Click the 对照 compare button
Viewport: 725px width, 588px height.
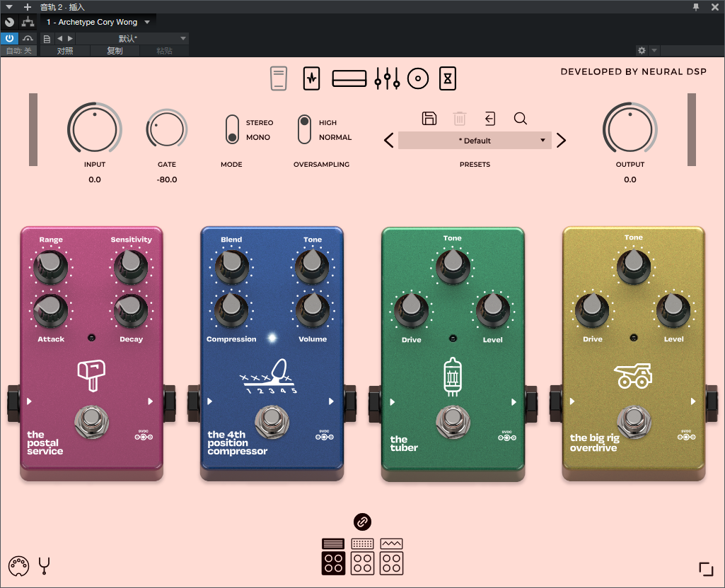click(x=65, y=51)
